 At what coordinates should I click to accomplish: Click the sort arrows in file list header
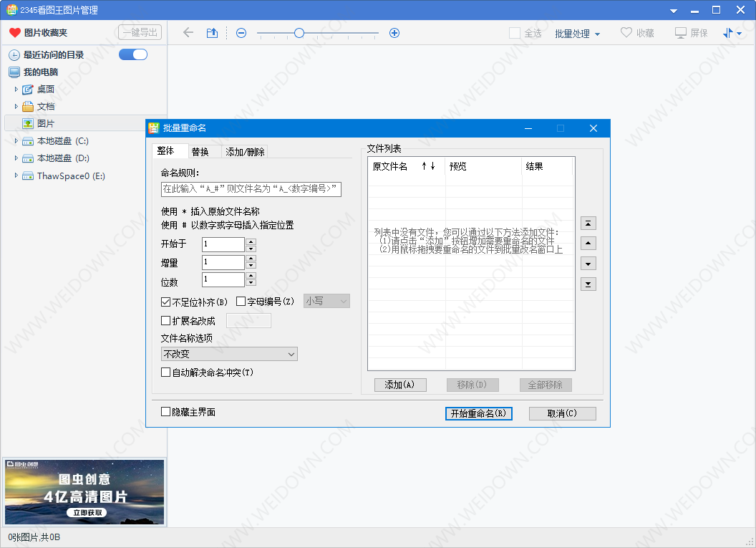tap(428, 166)
